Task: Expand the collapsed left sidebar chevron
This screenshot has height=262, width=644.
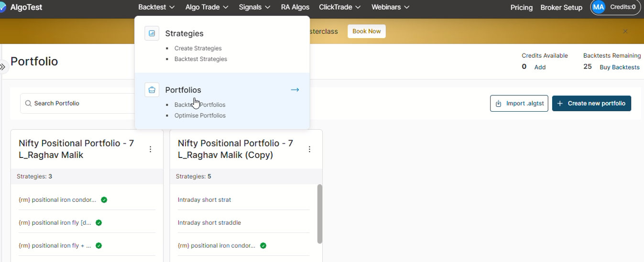Action: click(x=3, y=67)
